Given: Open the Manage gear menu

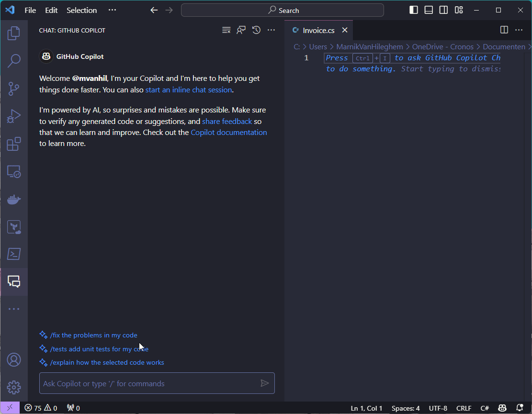Looking at the screenshot, I should pyautogui.click(x=14, y=387).
